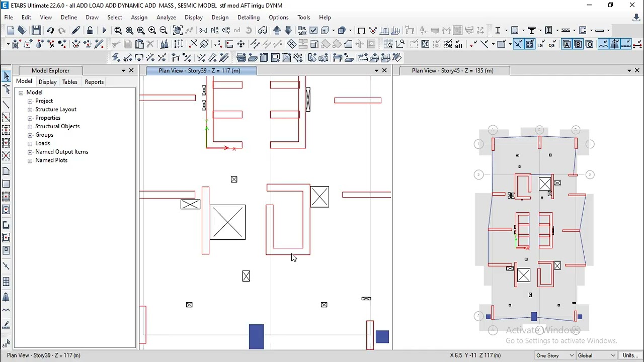Image resolution: width=644 pixels, height=362 pixels.
Task: Click the Redo arrow icon
Action: 62,31
